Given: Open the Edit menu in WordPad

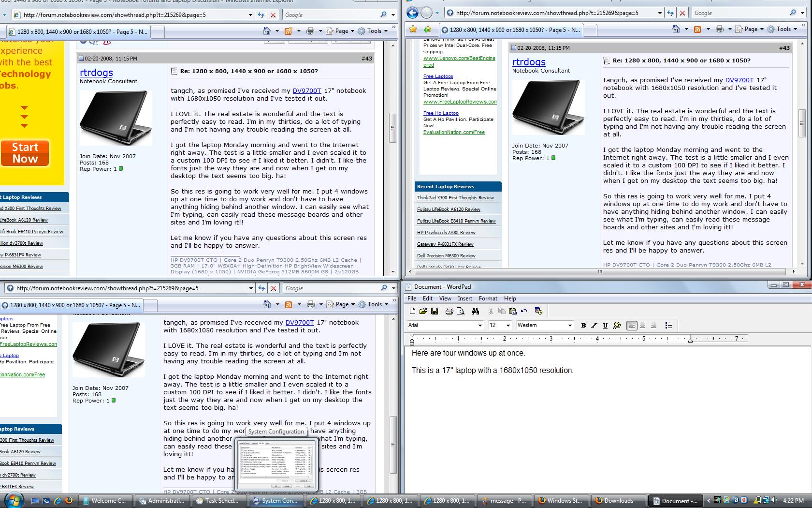Looking at the screenshot, I should [x=428, y=299].
